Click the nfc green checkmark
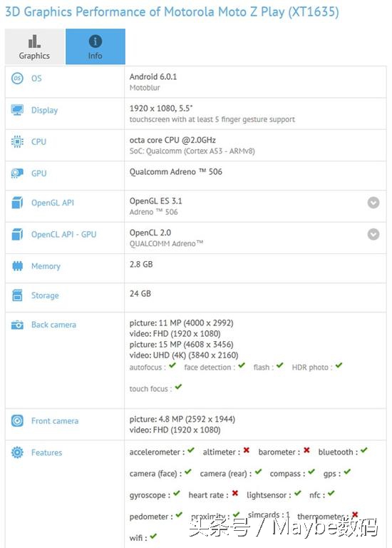The width and height of the screenshot is (392, 548). click(331, 493)
